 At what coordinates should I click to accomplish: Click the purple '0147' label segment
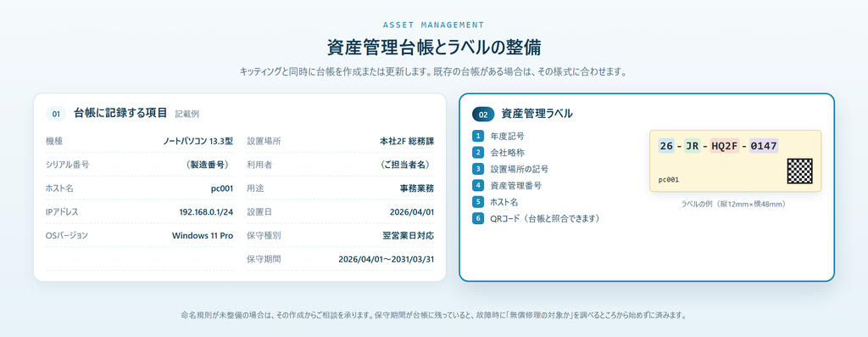tap(764, 146)
